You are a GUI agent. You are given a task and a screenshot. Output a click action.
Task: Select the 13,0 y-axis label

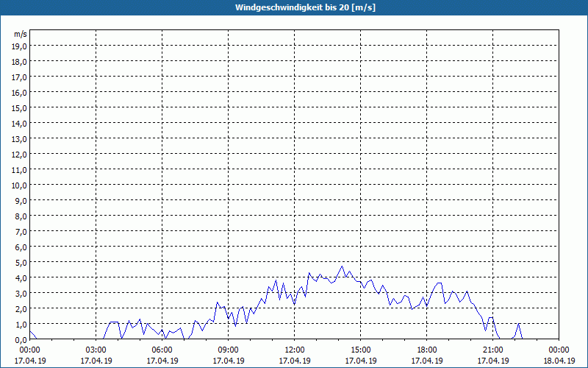[20, 139]
